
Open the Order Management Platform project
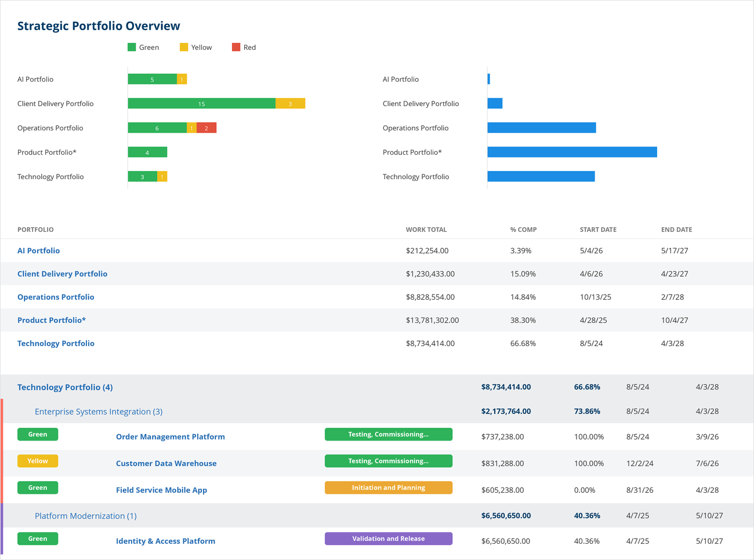pos(171,437)
